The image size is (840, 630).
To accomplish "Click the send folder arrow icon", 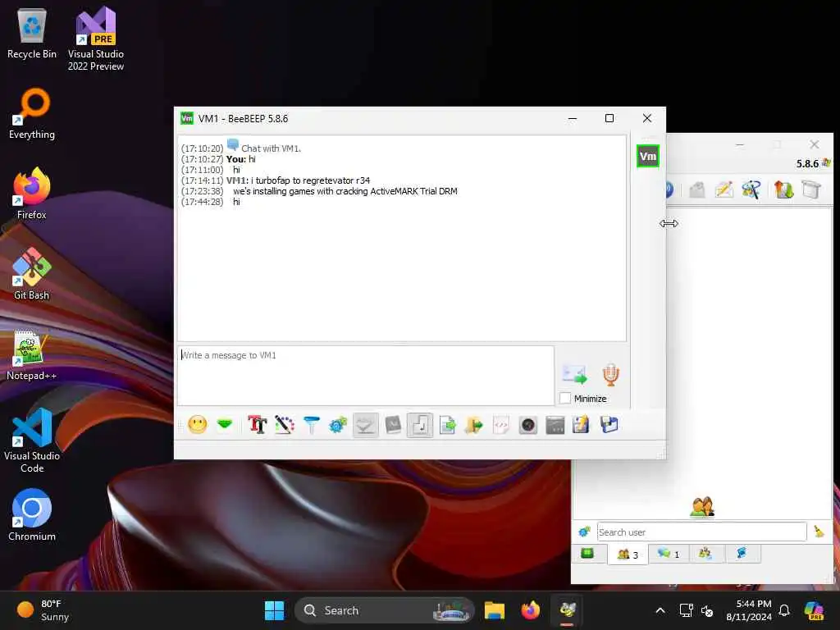I will (x=474, y=425).
